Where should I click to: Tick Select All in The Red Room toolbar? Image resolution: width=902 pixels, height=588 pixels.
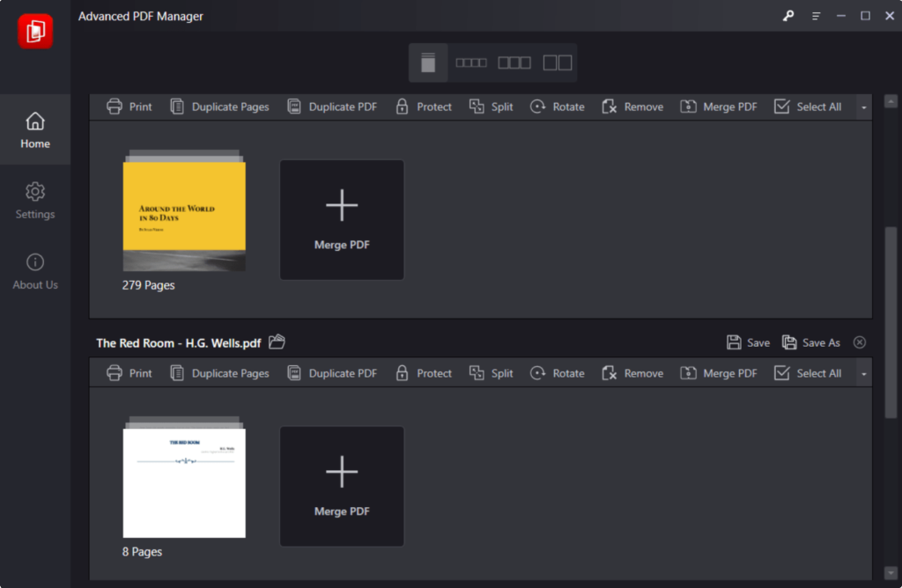[808, 373]
